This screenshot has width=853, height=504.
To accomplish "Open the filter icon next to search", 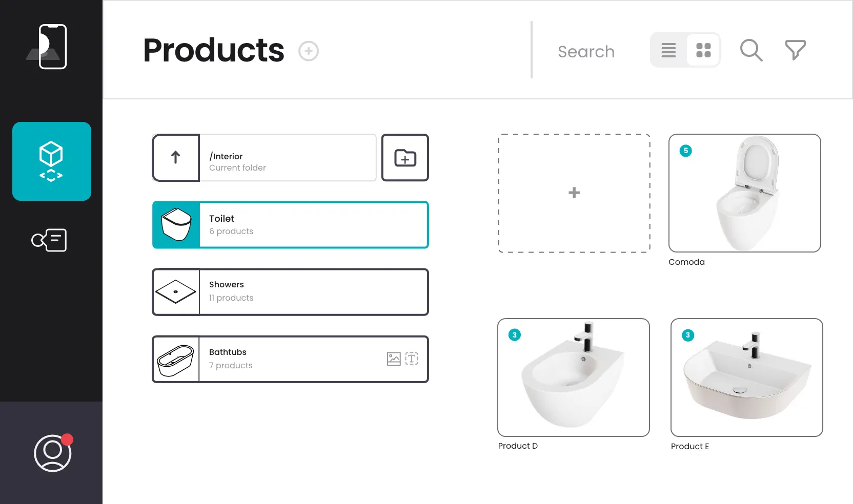I will coord(795,50).
